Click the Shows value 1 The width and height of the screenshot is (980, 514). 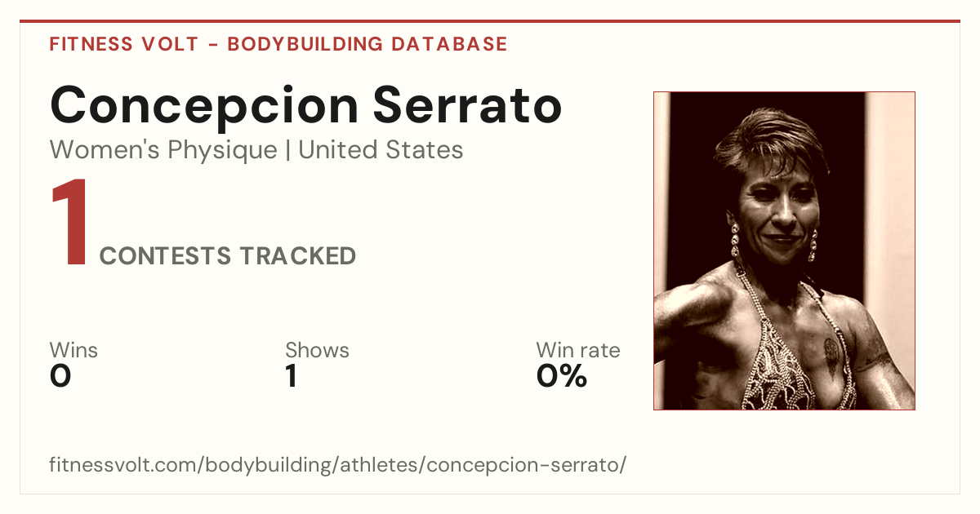(291, 376)
